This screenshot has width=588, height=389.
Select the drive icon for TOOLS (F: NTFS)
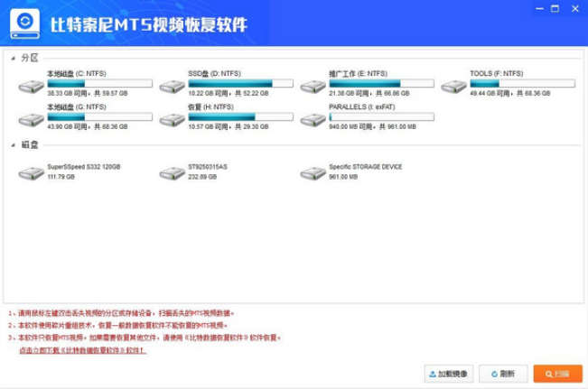coord(453,87)
